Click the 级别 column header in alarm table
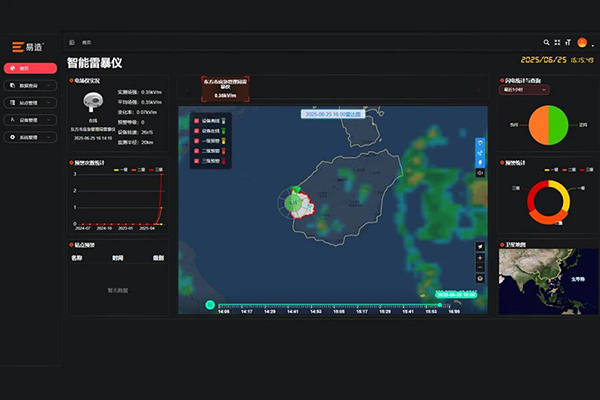 pyautogui.click(x=158, y=258)
